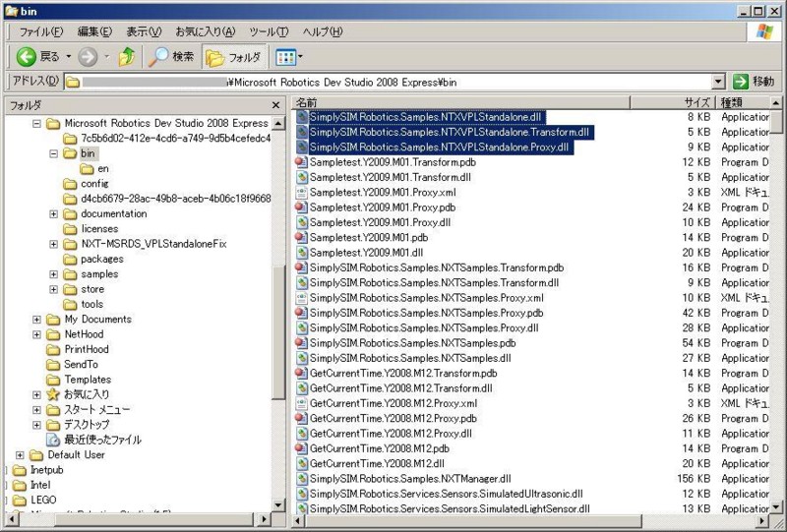Select SimplySIM.Robotics.Samples.NTXVPLStandalone.Transform.dll file

click(450, 132)
